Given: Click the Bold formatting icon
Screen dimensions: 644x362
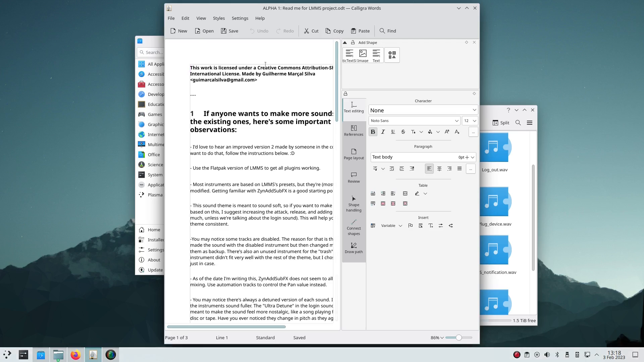Looking at the screenshot, I should point(372,131).
